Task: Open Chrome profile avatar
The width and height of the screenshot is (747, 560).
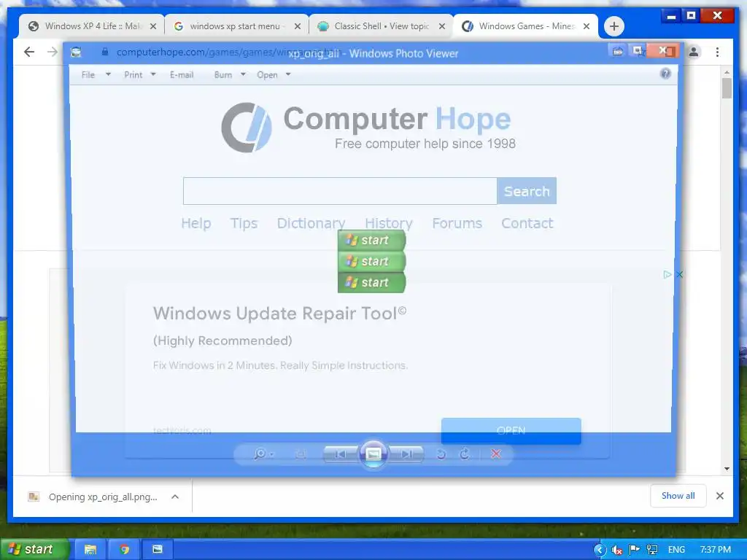Action: point(694,52)
